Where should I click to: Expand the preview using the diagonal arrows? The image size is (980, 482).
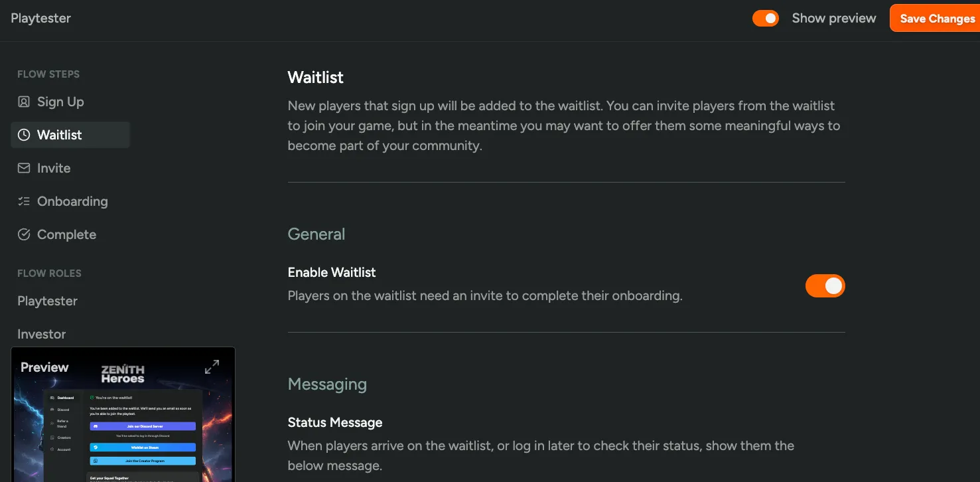212,366
